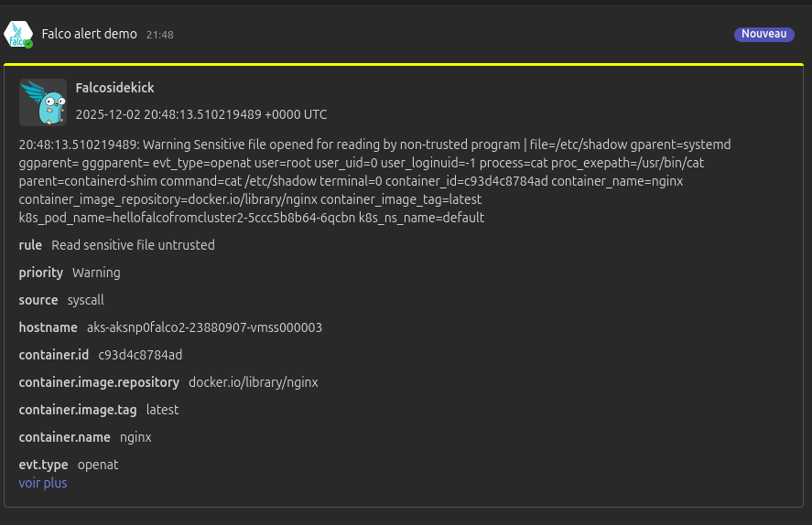Click the 2025-12-02 UTC date line
This screenshot has width=812, height=525.
(200, 115)
